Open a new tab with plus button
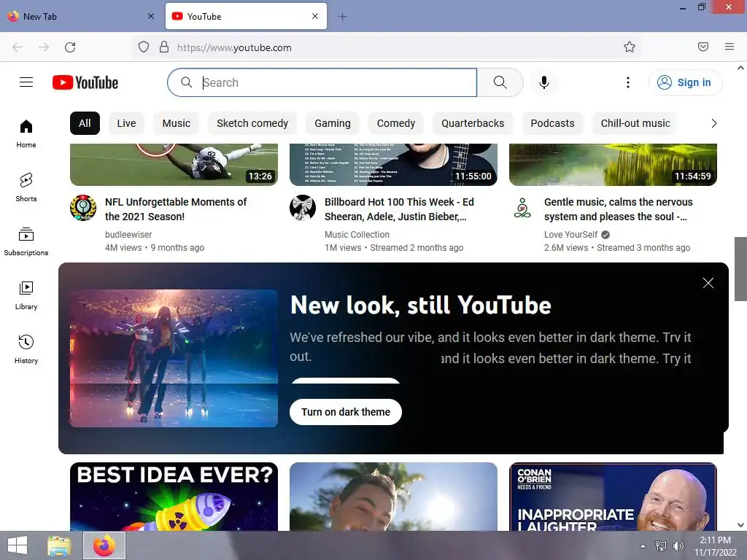The image size is (747, 560). (343, 17)
